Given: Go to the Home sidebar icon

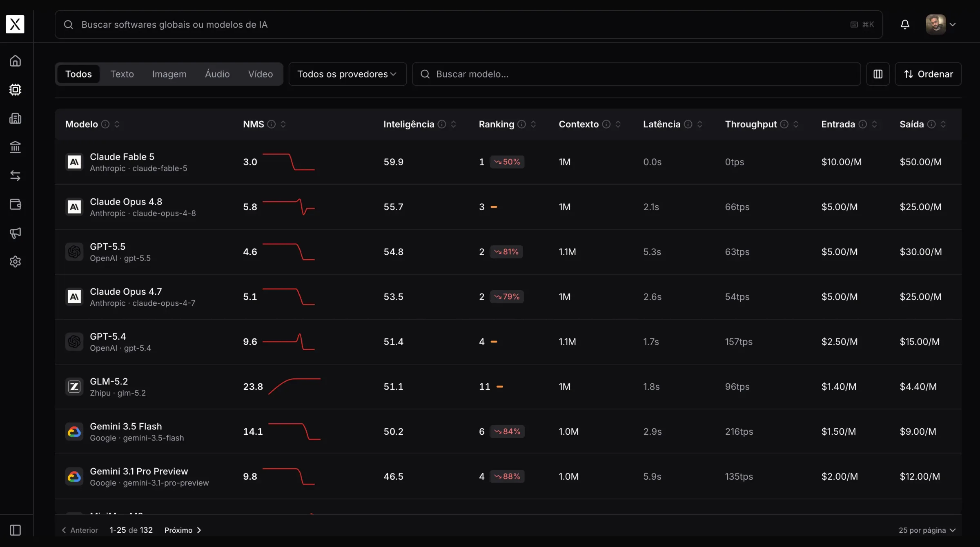Looking at the screenshot, I should pyautogui.click(x=15, y=61).
